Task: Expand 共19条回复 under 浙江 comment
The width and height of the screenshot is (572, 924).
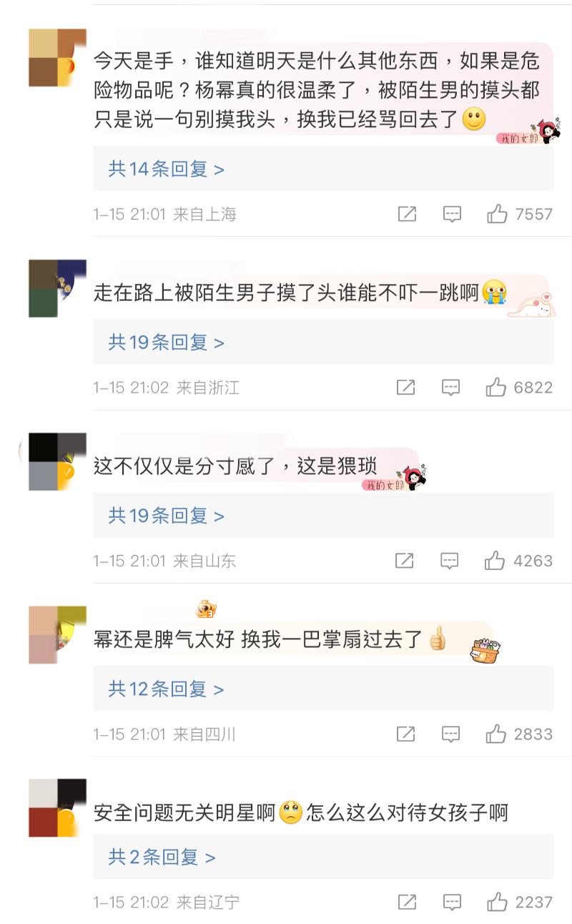Action: pos(166,343)
